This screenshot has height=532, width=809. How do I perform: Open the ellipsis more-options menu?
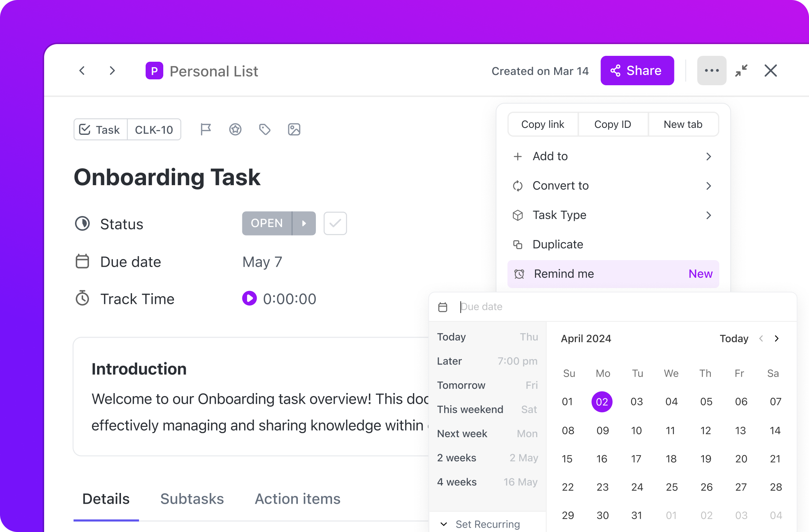[712, 70]
